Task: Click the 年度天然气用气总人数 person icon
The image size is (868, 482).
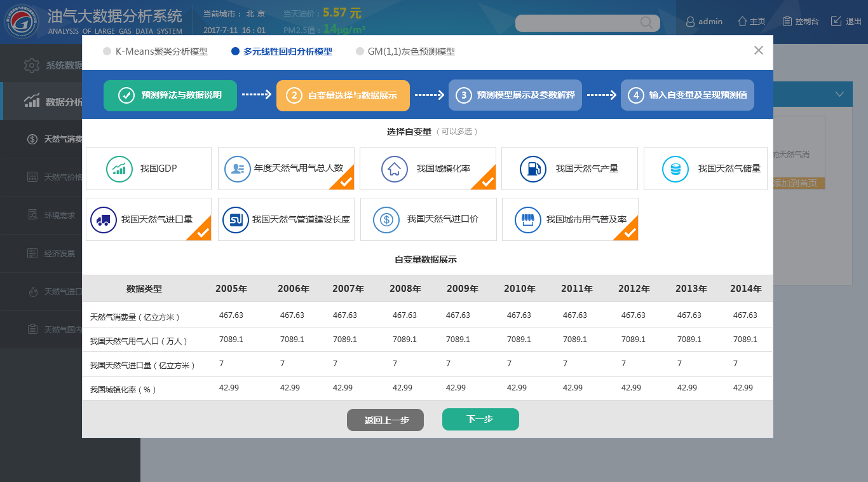Action: pyautogui.click(x=238, y=169)
